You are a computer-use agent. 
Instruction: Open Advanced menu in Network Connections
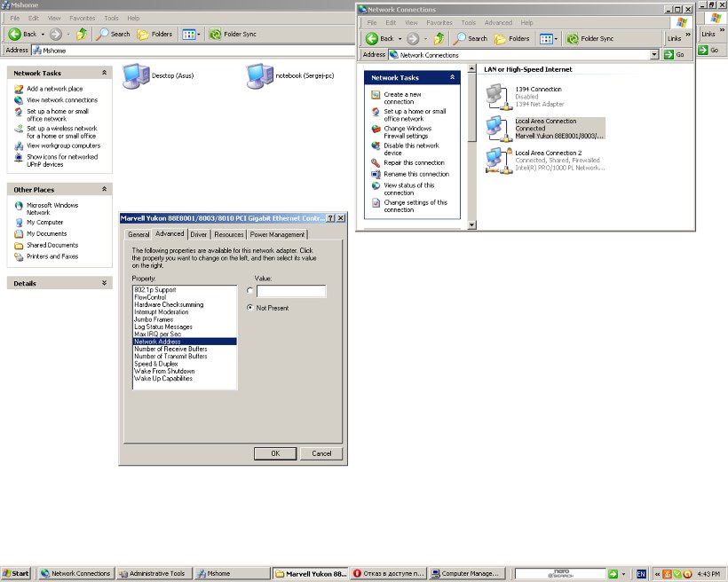[x=498, y=22]
